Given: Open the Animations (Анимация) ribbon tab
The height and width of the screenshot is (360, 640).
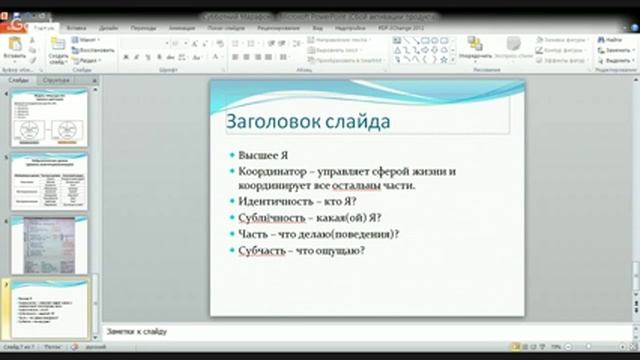Looking at the screenshot, I should tap(182, 28).
